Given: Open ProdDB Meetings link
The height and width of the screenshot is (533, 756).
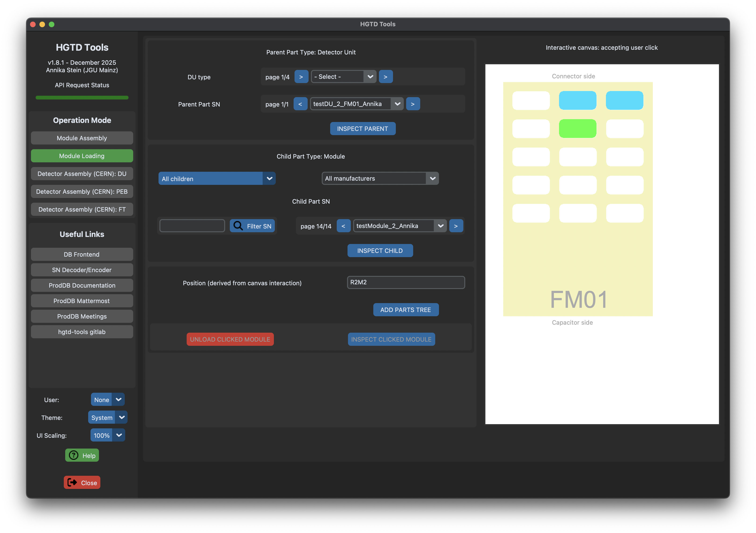Looking at the screenshot, I should point(82,316).
